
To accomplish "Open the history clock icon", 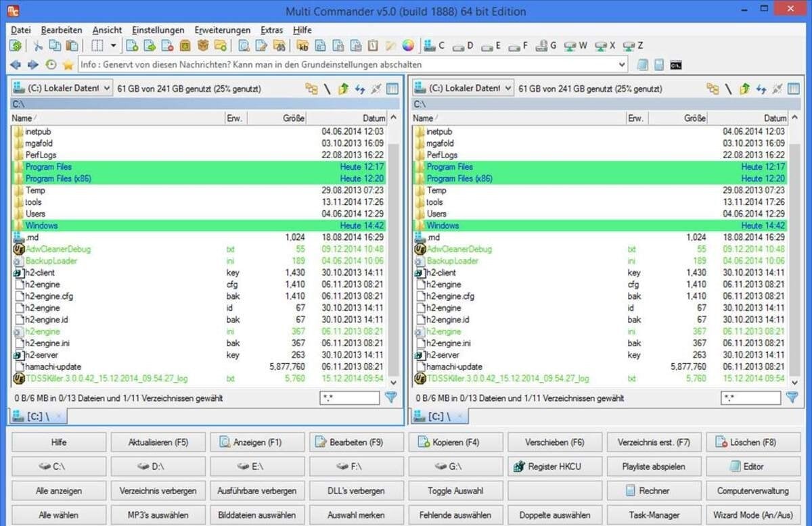I will [51, 65].
